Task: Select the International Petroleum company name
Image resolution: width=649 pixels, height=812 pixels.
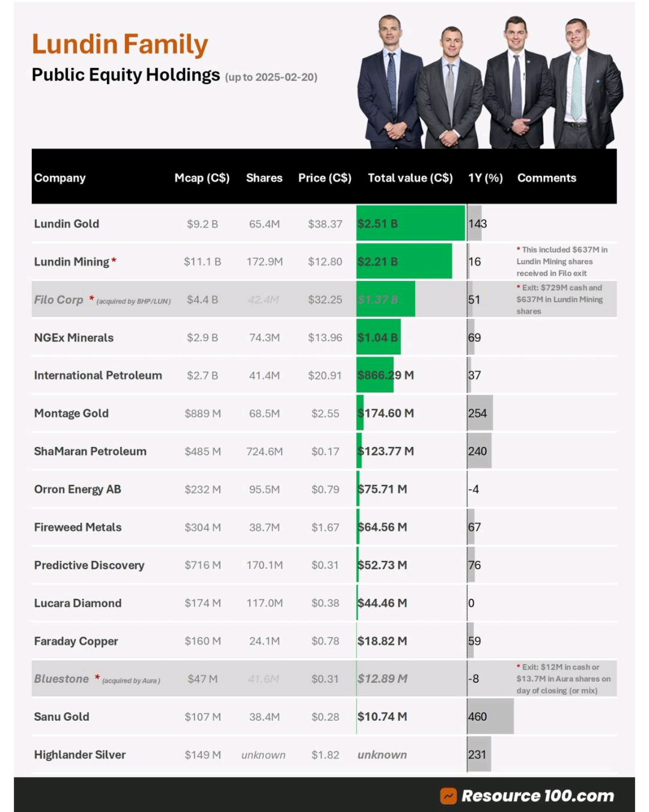Action: click(x=98, y=375)
